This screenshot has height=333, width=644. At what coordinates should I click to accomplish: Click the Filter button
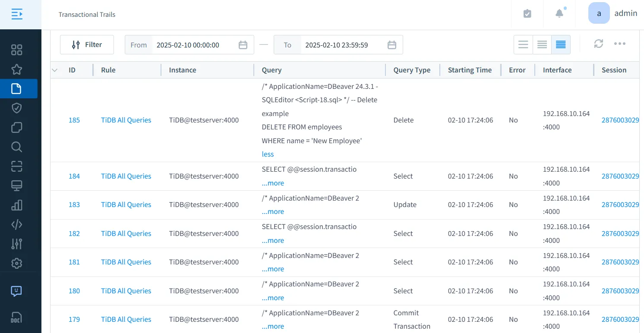[x=87, y=45]
